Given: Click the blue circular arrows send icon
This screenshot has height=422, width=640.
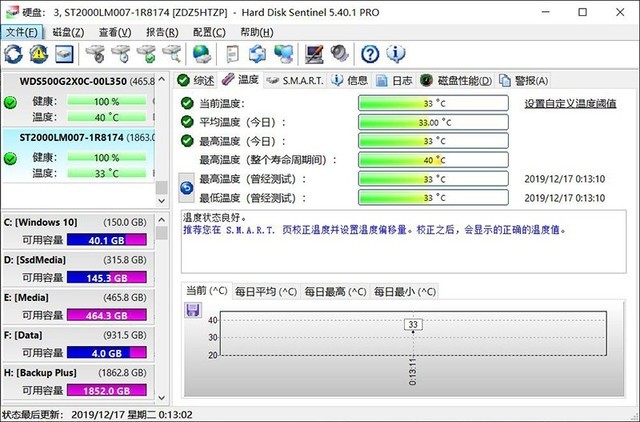Looking at the screenshot, I should [258, 53].
